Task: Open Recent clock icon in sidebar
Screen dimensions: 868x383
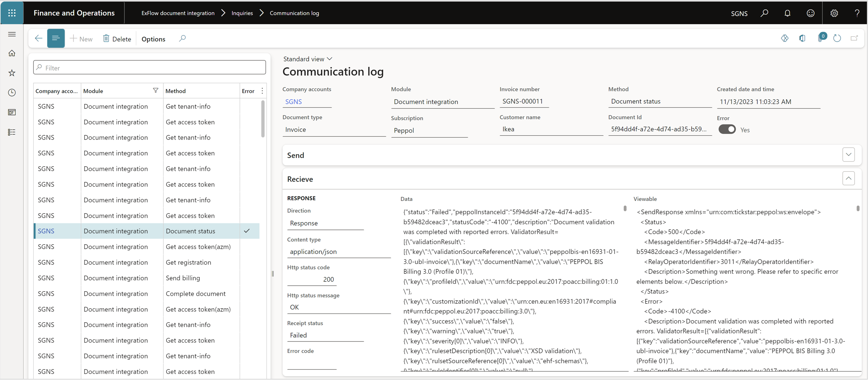Action: click(12, 92)
